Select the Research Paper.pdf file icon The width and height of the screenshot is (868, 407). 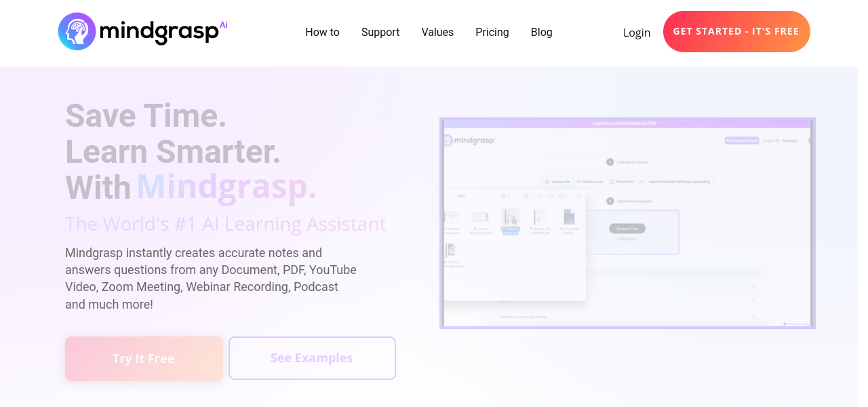[x=510, y=218]
